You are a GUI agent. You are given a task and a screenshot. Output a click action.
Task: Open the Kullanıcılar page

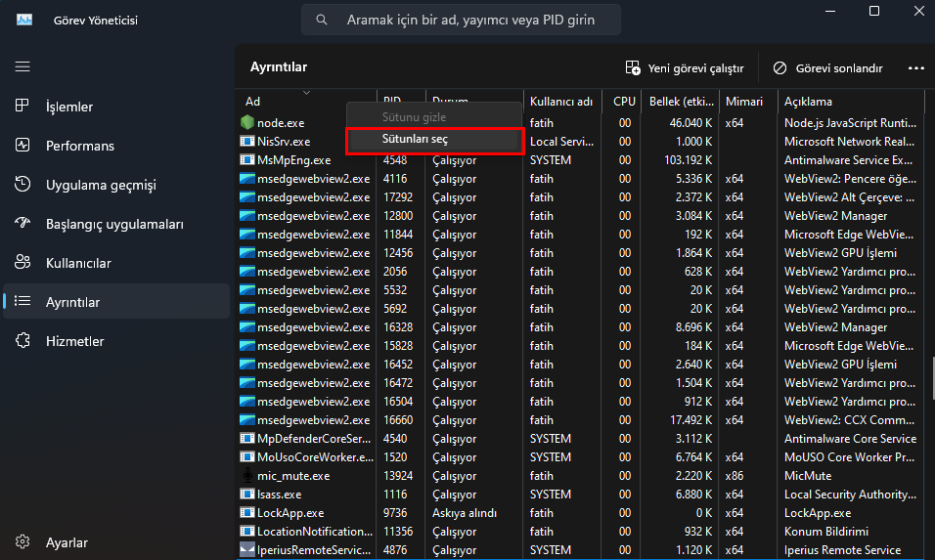[116, 263]
